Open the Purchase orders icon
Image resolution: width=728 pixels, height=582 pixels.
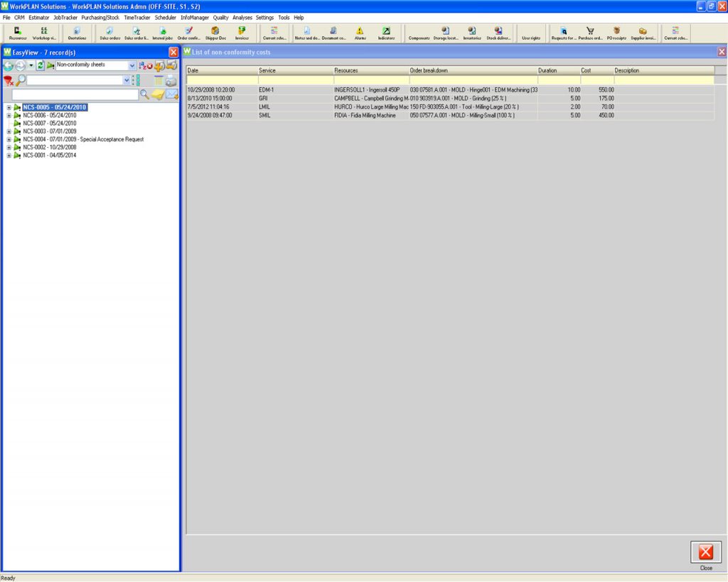589,32
